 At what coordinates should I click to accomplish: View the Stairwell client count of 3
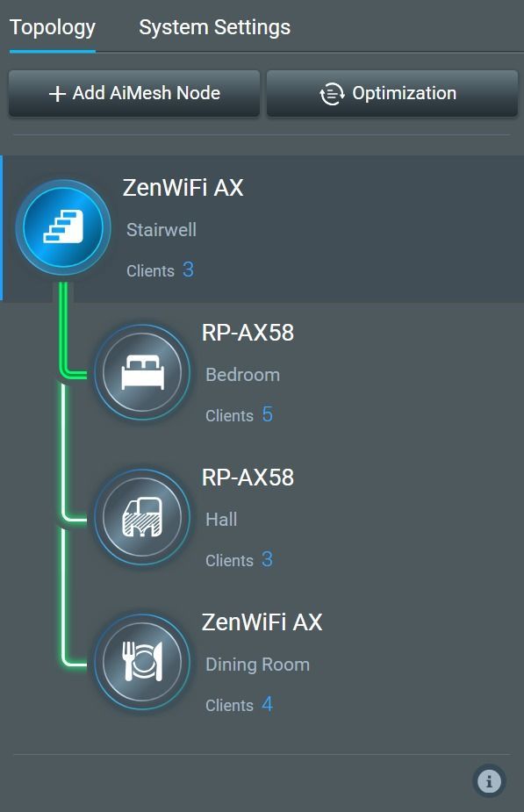pos(188,269)
